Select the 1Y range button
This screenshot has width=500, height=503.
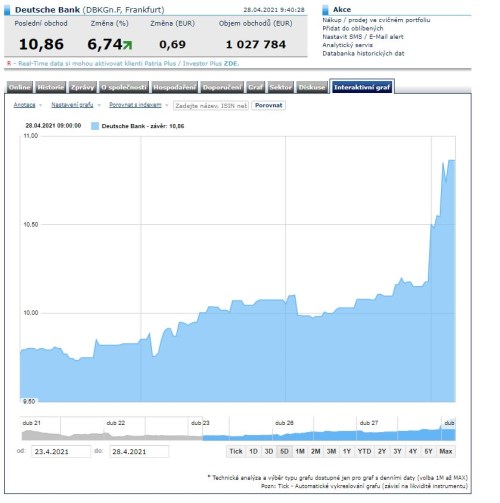click(347, 452)
